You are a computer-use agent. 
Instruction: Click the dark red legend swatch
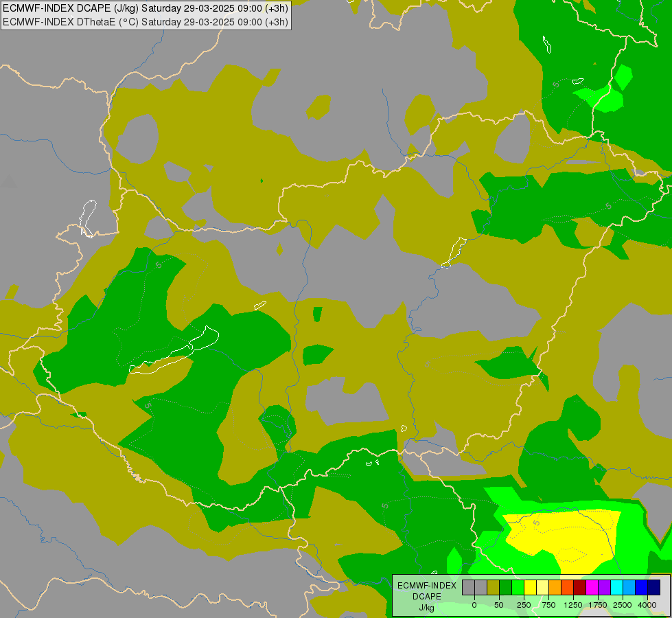tap(580, 587)
